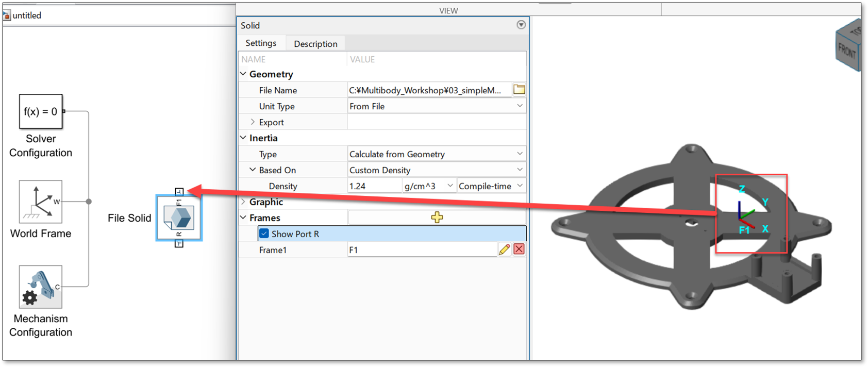Open the Solid panel options menu arrow
Screen dimensions: 868x367
[x=521, y=25]
